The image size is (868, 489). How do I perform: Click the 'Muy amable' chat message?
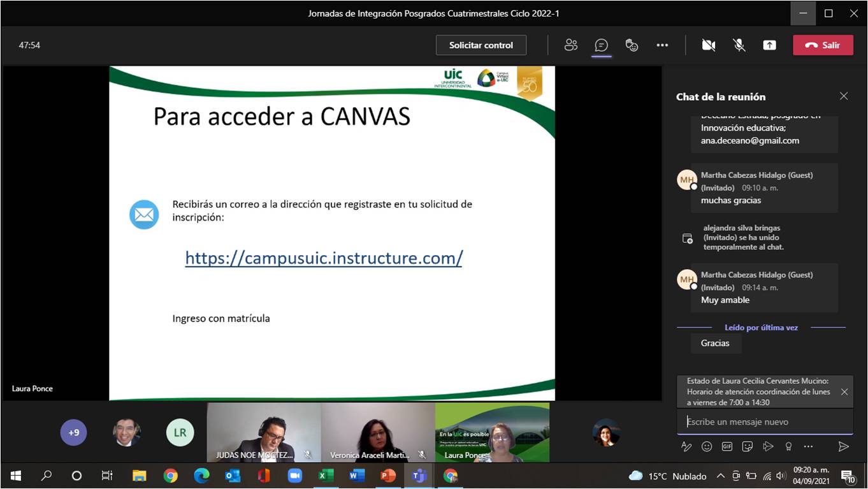(x=725, y=300)
